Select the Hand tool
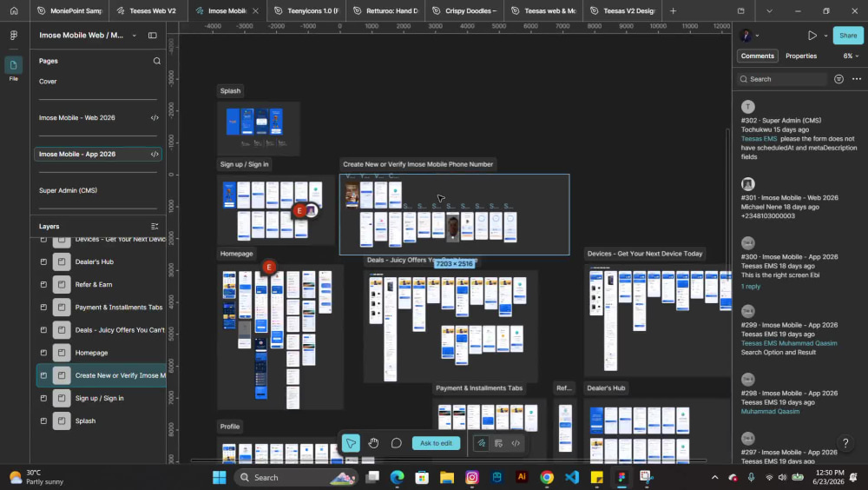The width and height of the screenshot is (868, 490). tap(373, 443)
